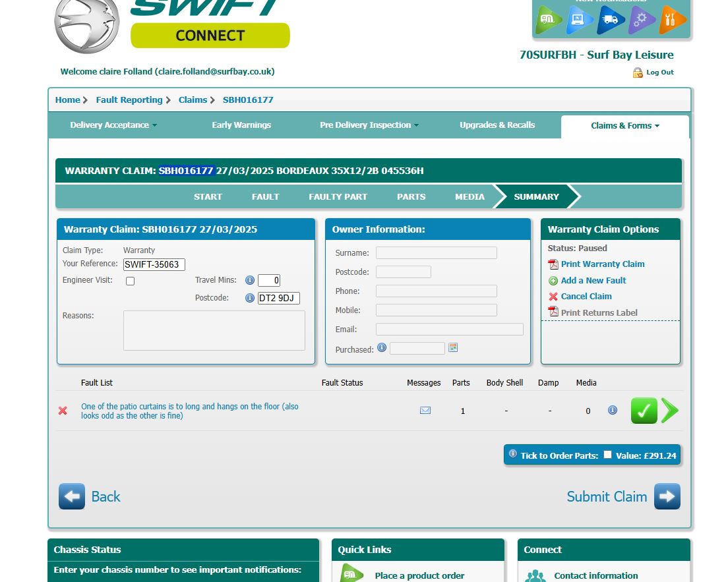Viewport: 728px width, 582px height.
Task: Click the Log Out link
Action: (659, 73)
